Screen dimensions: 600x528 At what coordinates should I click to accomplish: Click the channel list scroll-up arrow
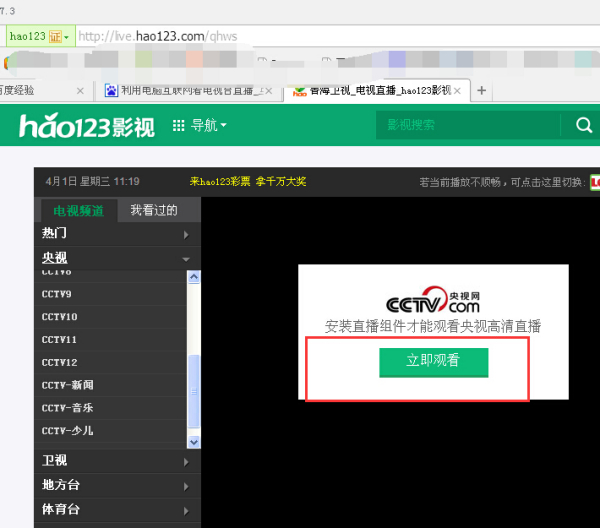coord(194,277)
